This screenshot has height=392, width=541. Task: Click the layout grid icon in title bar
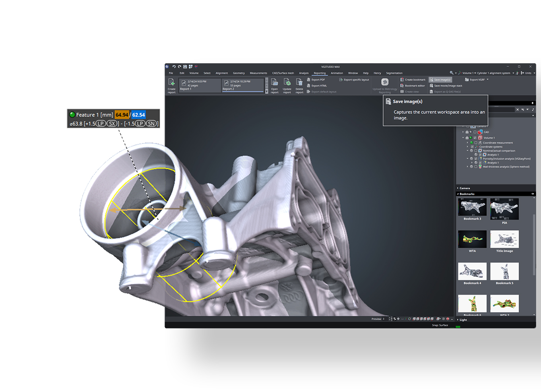coord(190,66)
